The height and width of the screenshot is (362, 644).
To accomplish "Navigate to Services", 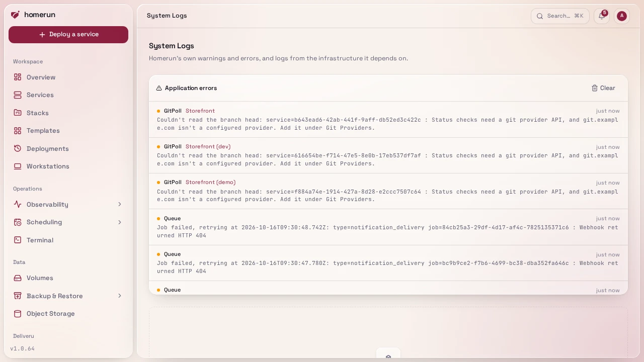I will [x=68, y=95].
